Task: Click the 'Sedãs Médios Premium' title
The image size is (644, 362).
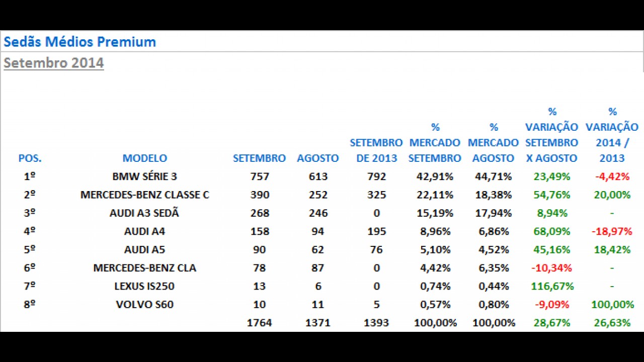Action: [x=79, y=42]
